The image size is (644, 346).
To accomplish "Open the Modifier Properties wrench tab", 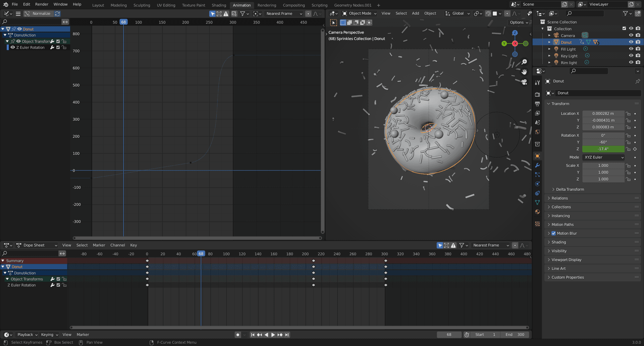I will pyautogui.click(x=537, y=165).
